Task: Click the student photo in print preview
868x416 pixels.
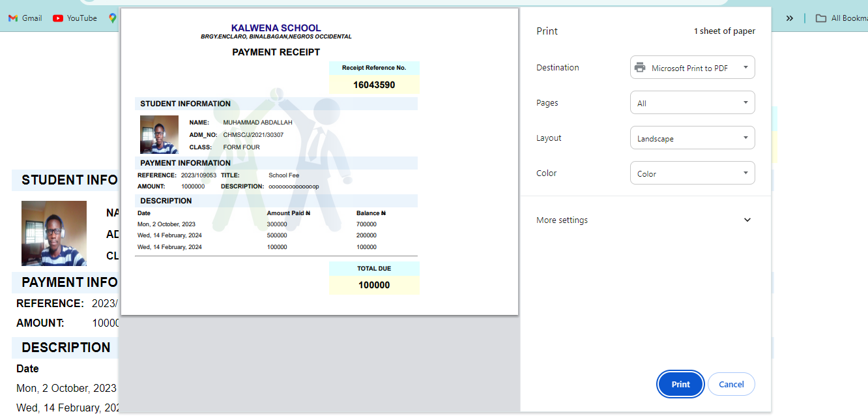Action: click(x=159, y=134)
